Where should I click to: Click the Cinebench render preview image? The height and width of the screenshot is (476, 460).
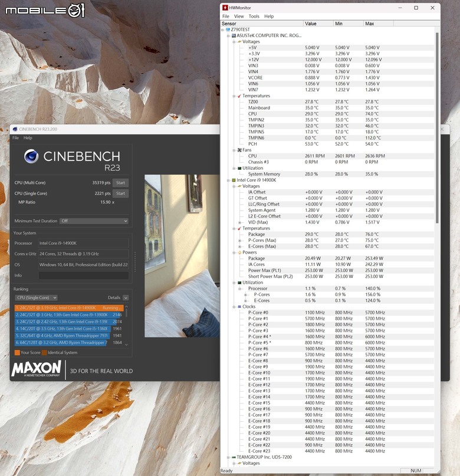[182, 256]
